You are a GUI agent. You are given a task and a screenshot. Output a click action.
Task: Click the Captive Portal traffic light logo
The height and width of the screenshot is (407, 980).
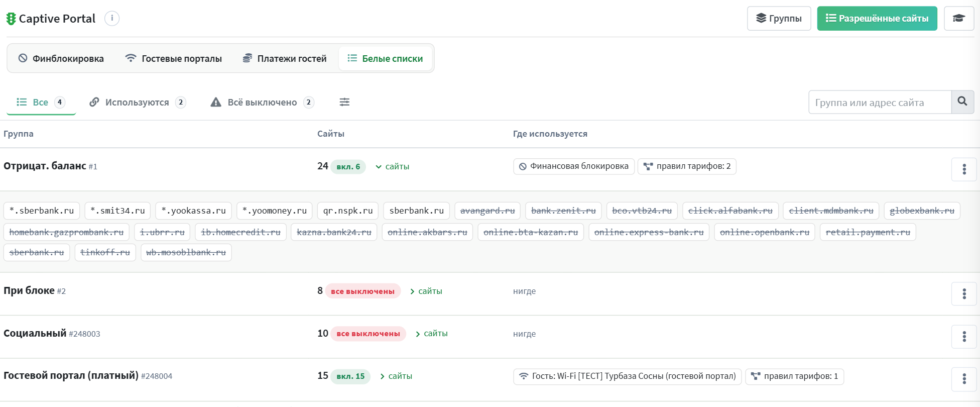[x=11, y=19]
